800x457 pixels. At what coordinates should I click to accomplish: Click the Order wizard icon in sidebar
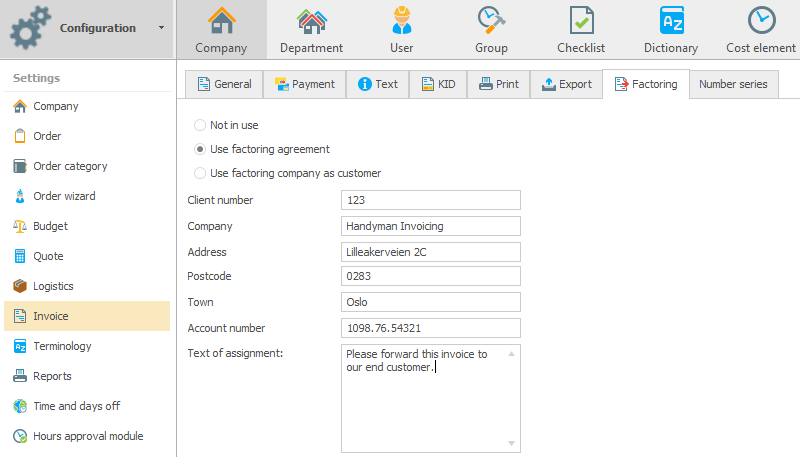(x=20, y=196)
